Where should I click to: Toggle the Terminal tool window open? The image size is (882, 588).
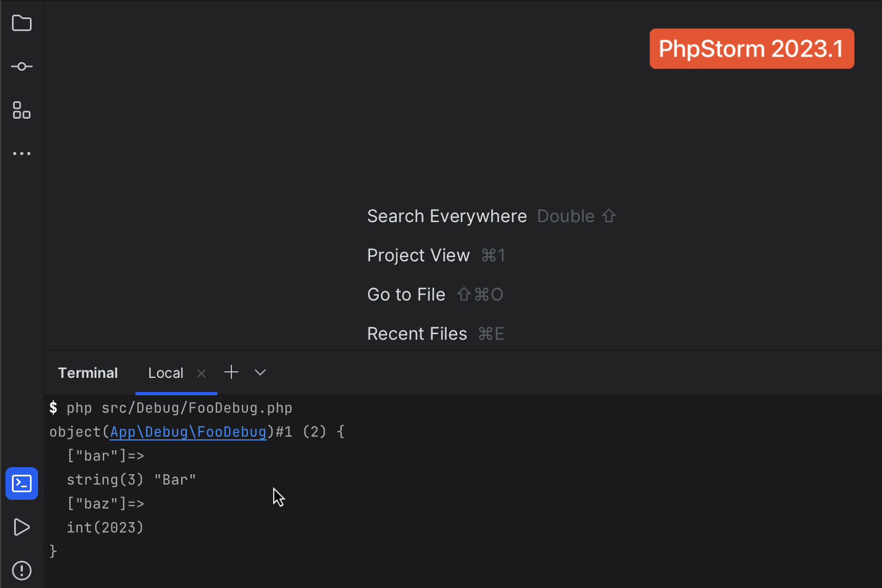tap(88, 372)
